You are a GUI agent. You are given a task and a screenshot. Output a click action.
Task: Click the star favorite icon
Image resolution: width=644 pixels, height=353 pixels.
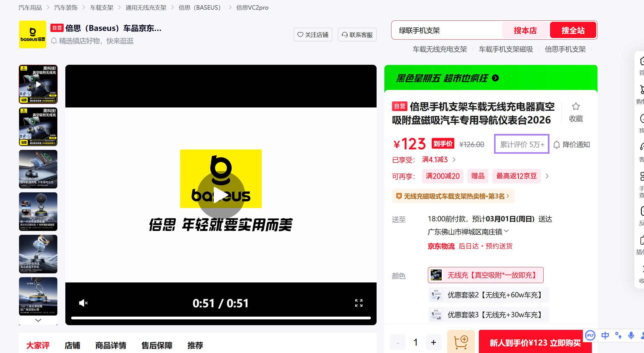(x=576, y=107)
